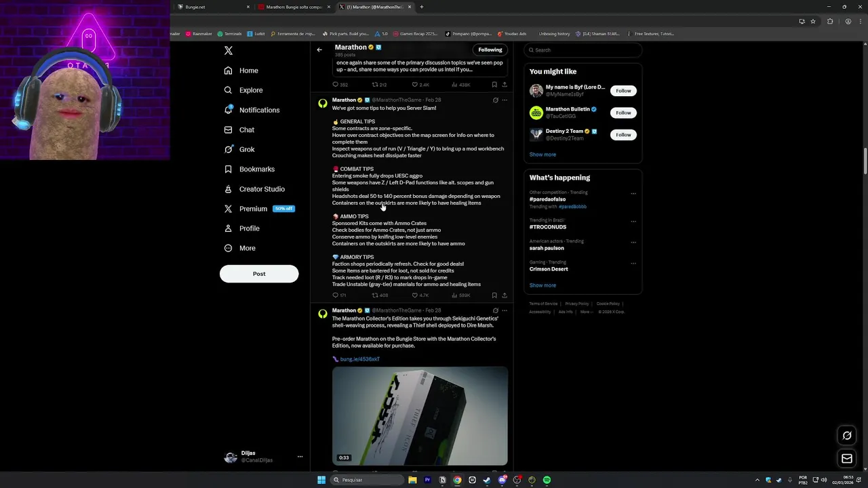Expand the More menu in the sidebar

pos(239,248)
